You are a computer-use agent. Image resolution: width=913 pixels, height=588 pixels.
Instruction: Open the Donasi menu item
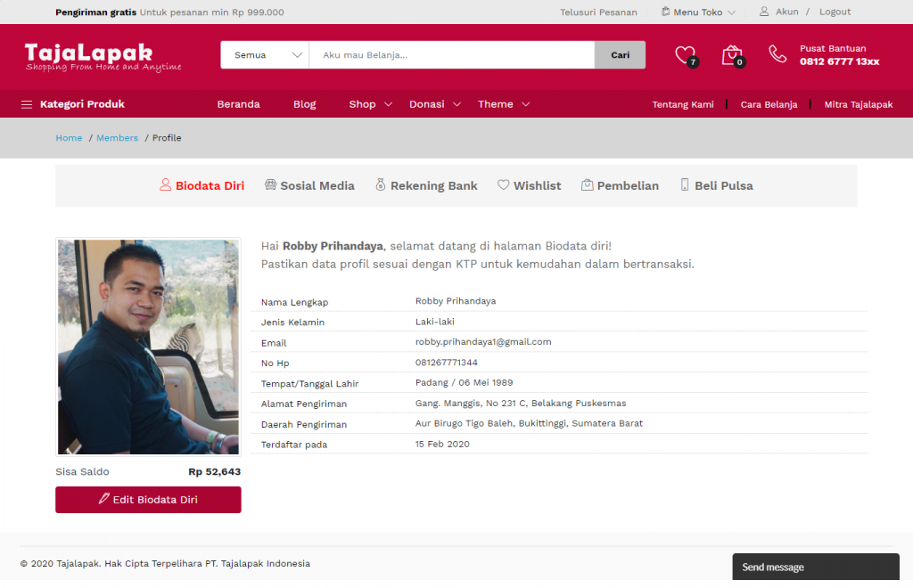coord(427,104)
